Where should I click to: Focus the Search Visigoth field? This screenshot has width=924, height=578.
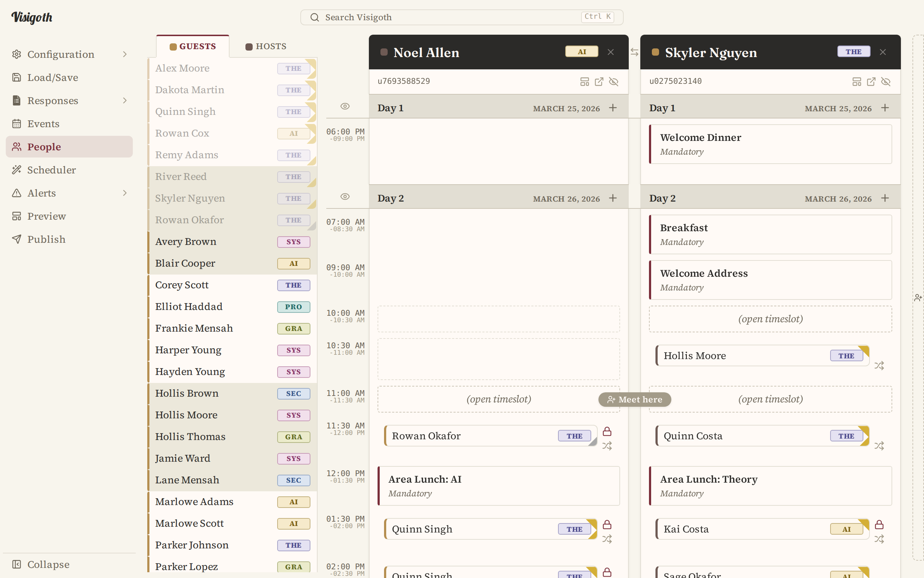pyautogui.click(x=462, y=17)
